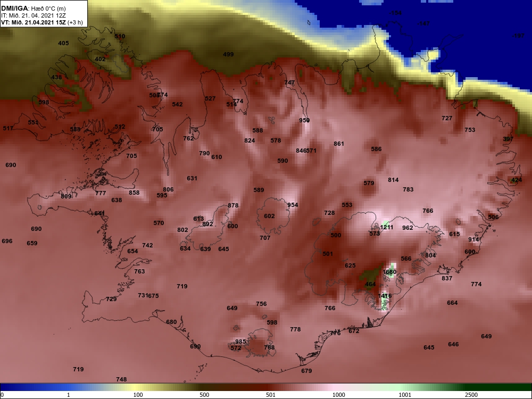The image size is (532, 399).
Task: Click the 664 map value
Action: pos(452,303)
